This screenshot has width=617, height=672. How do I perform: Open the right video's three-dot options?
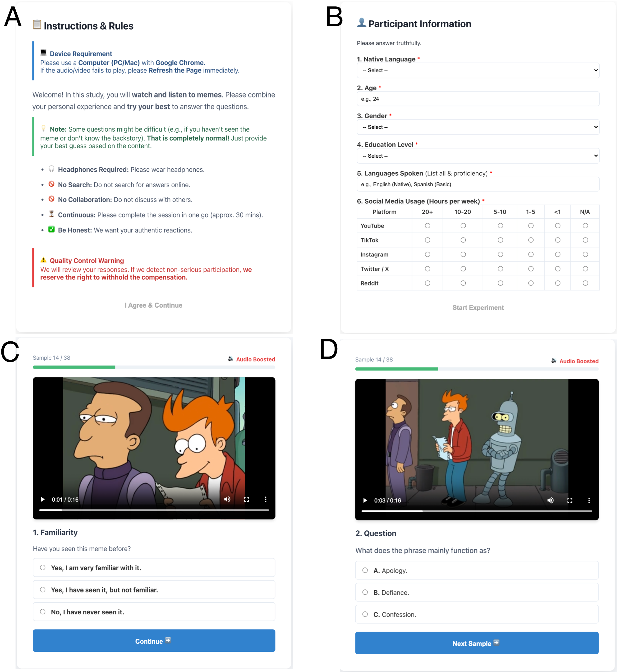click(589, 500)
